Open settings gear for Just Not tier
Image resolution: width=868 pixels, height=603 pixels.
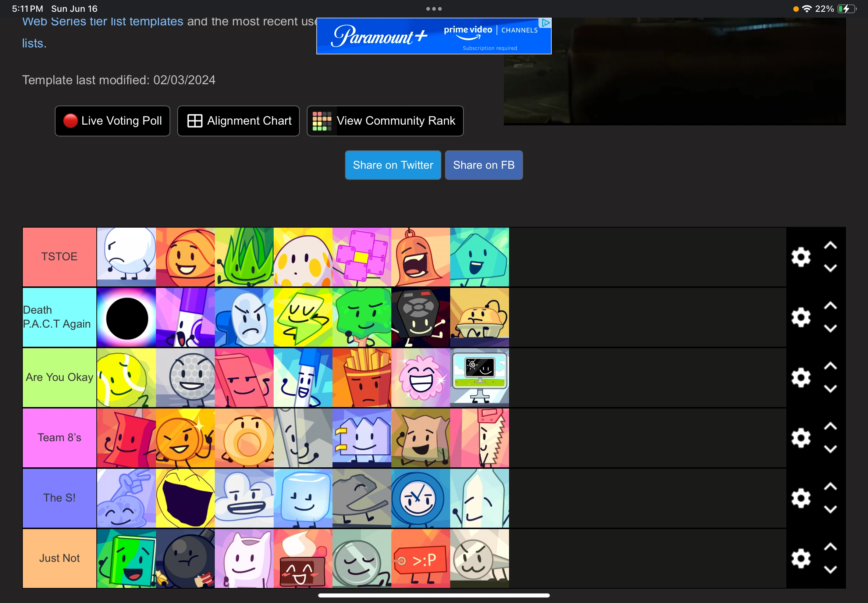click(x=801, y=559)
